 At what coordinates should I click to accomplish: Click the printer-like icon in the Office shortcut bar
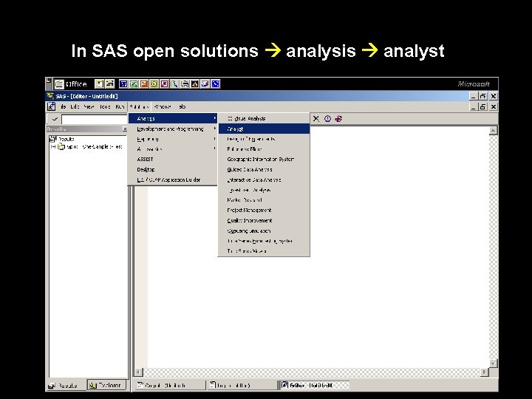pos(185,83)
